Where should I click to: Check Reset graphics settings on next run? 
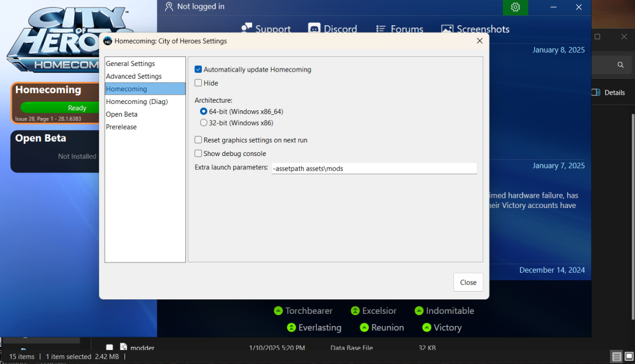tap(199, 140)
